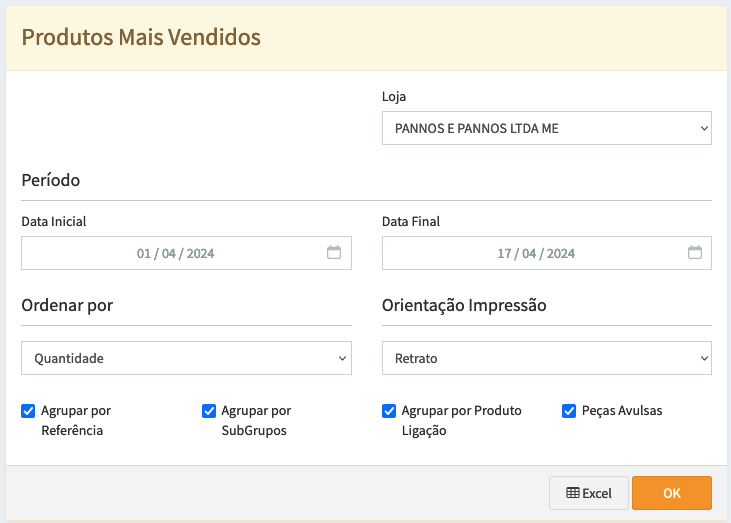This screenshot has width=731, height=523.
Task: Click the Peças Avulsas label text
Action: pos(622,411)
